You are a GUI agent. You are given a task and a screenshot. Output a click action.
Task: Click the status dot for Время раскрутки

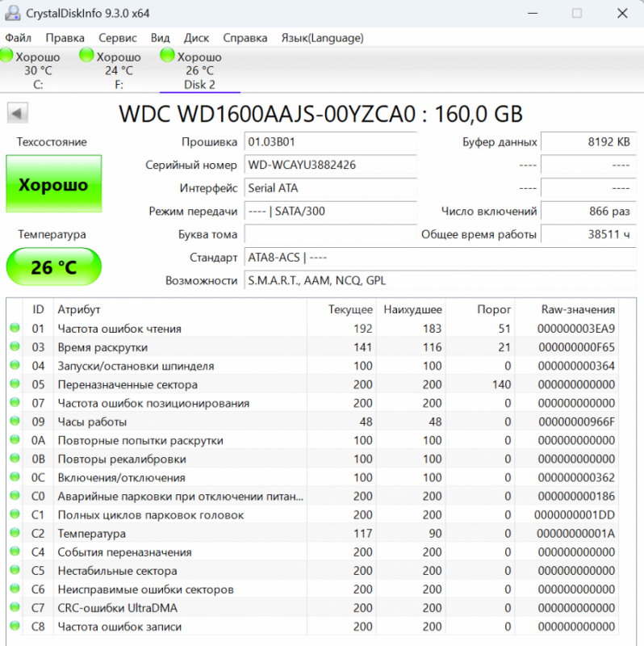click(x=15, y=346)
